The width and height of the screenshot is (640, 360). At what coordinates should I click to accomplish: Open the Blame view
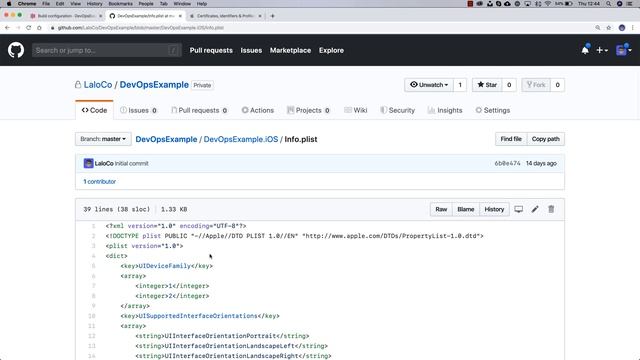click(x=466, y=209)
